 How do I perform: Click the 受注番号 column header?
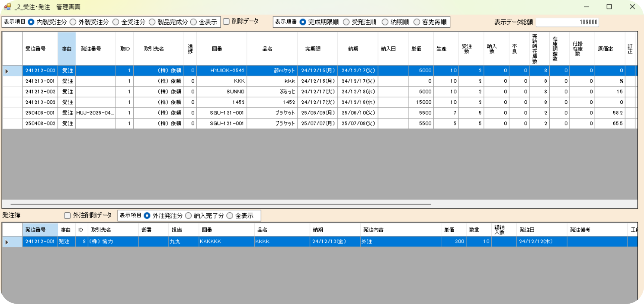pos(36,49)
